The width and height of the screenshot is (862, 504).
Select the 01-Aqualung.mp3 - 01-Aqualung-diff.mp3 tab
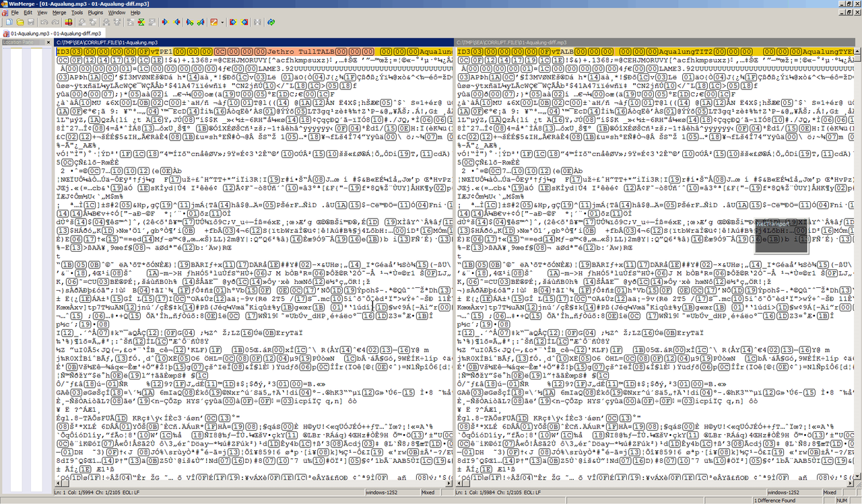pos(53,33)
